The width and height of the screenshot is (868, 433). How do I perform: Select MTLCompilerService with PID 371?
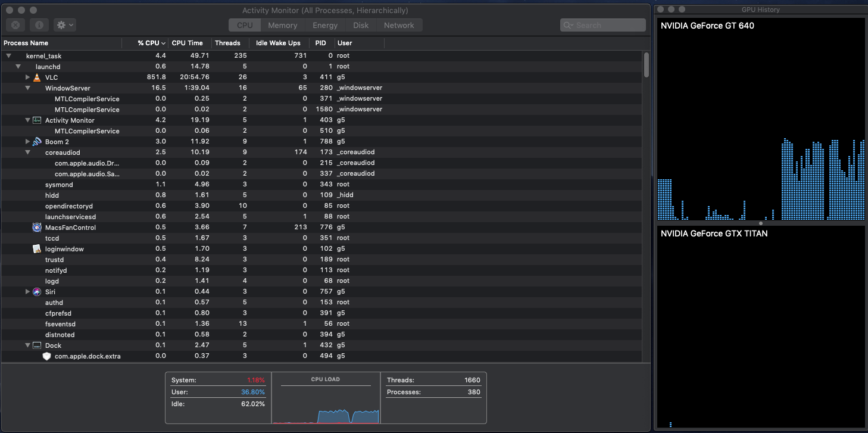coord(321,99)
